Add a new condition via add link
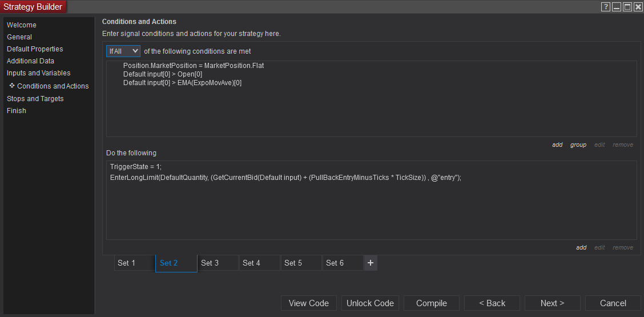Viewport: 644px width, 317px height. 557,145
